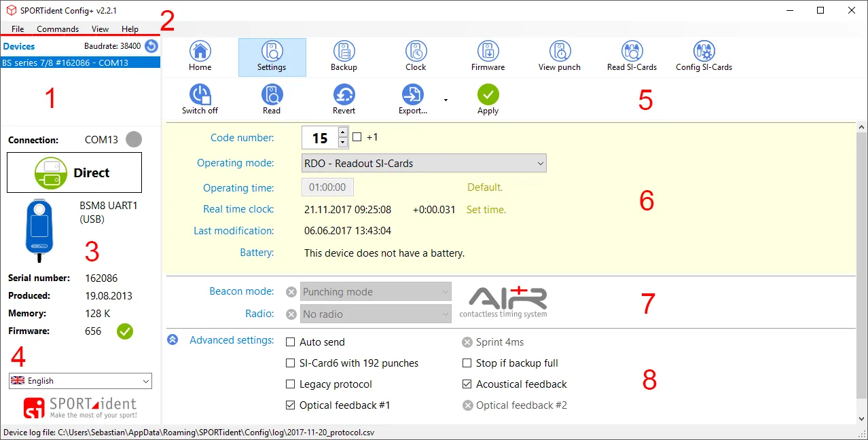Toggle the +1 code increment checkbox

pyautogui.click(x=357, y=137)
